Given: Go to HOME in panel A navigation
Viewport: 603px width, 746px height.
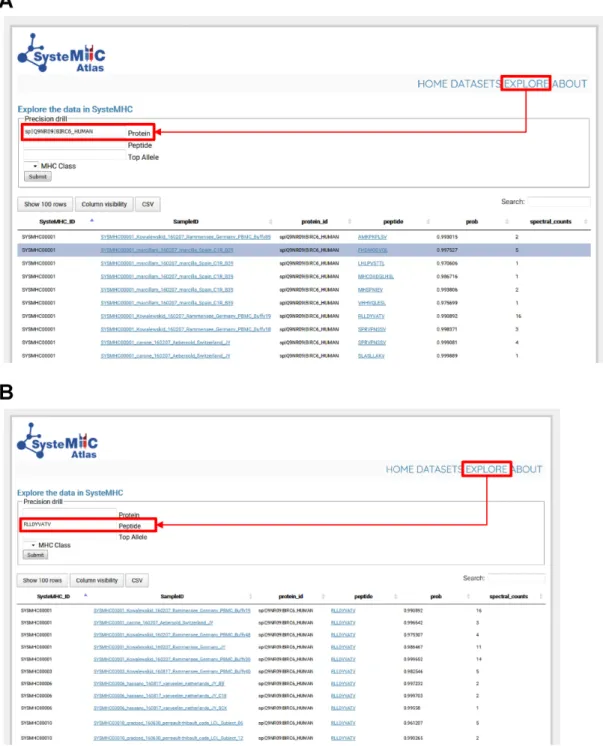Looking at the screenshot, I should pyautogui.click(x=432, y=84).
